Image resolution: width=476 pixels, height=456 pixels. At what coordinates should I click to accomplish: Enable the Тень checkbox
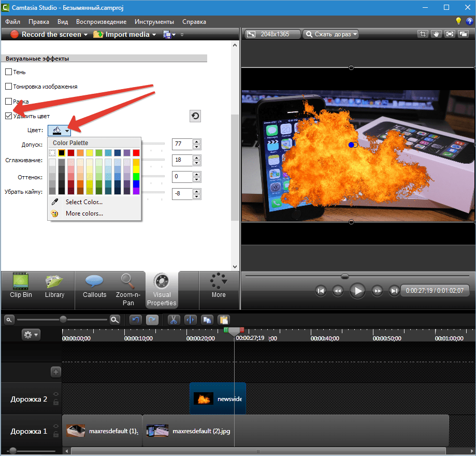[x=8, y=72]
